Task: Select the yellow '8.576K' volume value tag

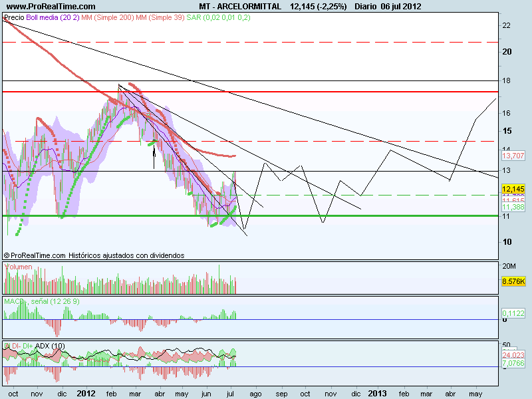Action: (x=513, y=281)
